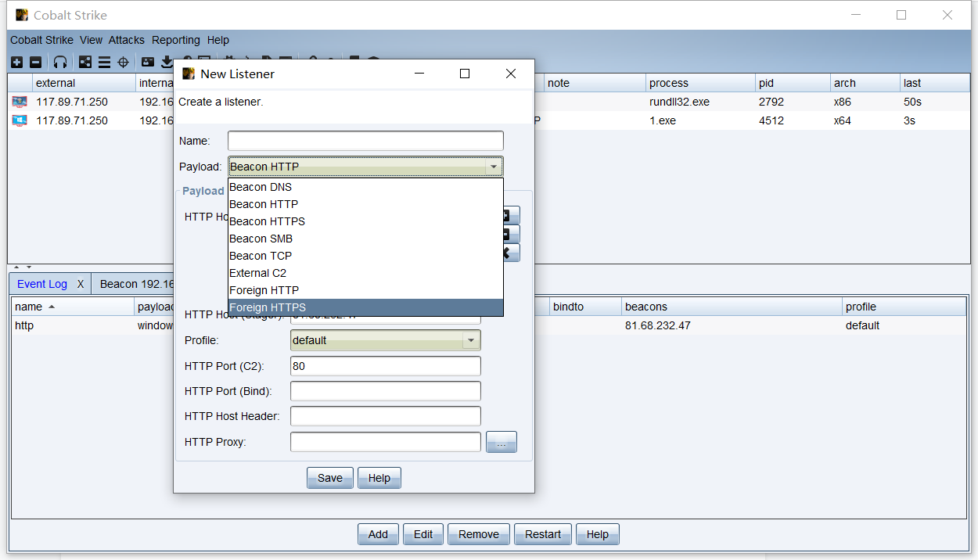Sort sessions by external column header
The height and width of the screenshot is (560, 978).
84,83
